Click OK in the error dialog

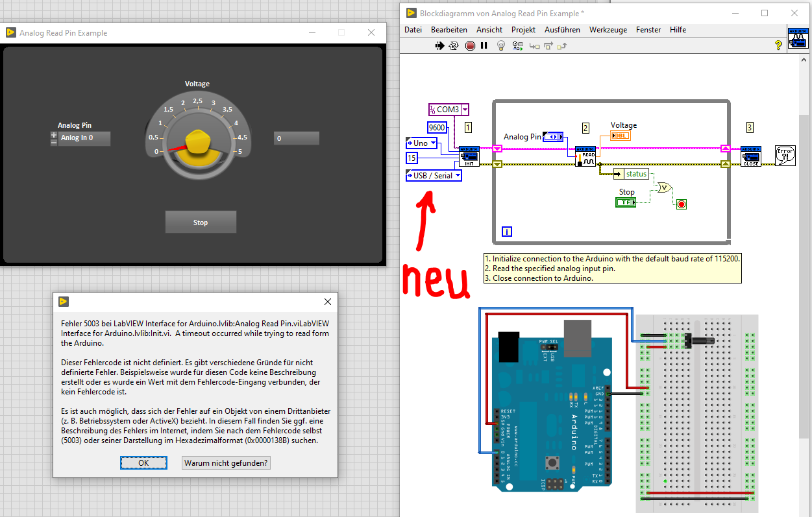143,463
